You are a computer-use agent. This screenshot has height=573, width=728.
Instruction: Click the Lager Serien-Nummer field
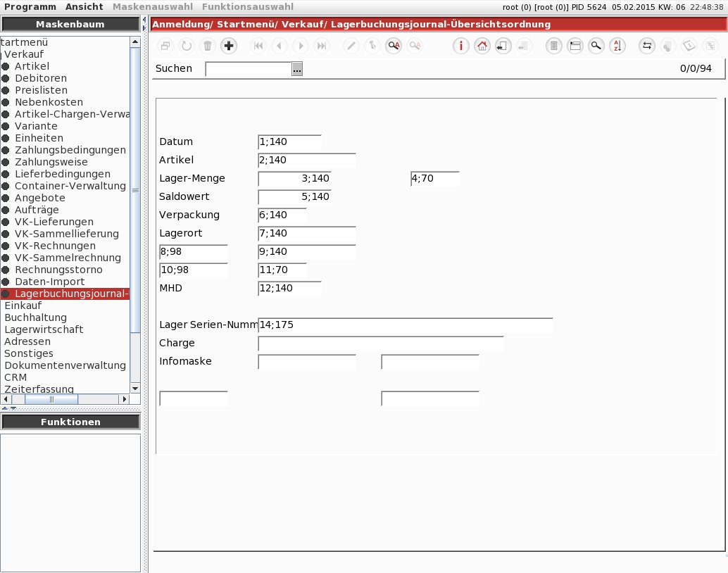tap(406, 325)
